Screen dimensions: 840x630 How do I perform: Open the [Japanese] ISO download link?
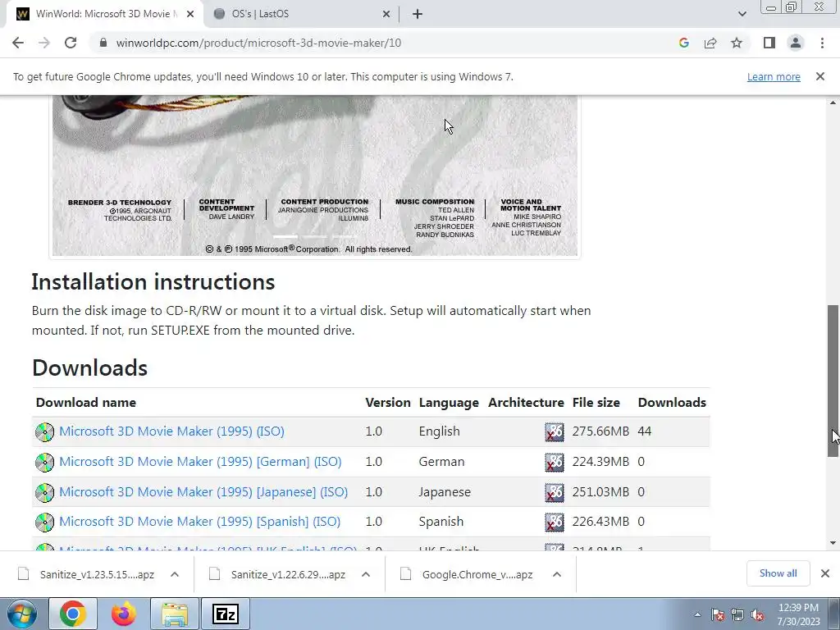[x=203, y=492]
